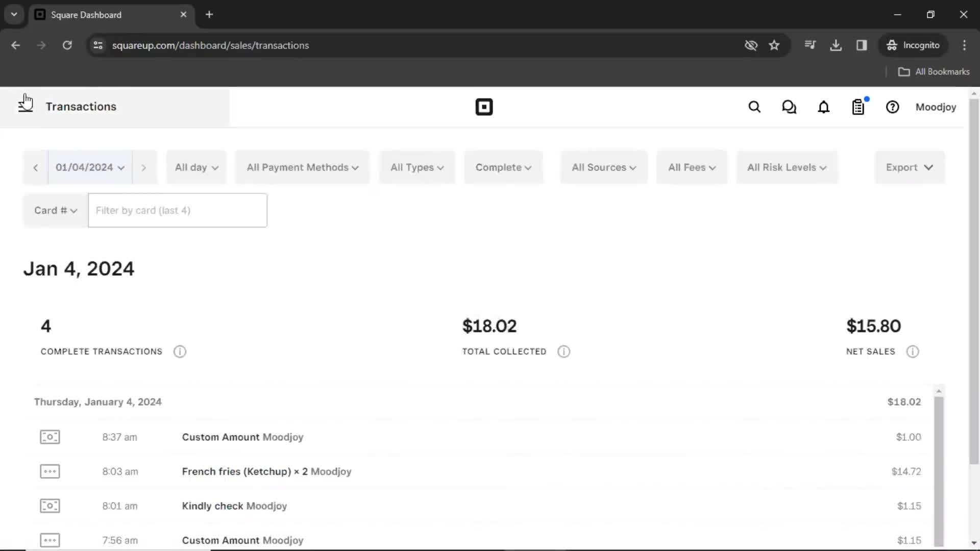
Task: Open the Moodjoy account menu
Action: (936, 107)
